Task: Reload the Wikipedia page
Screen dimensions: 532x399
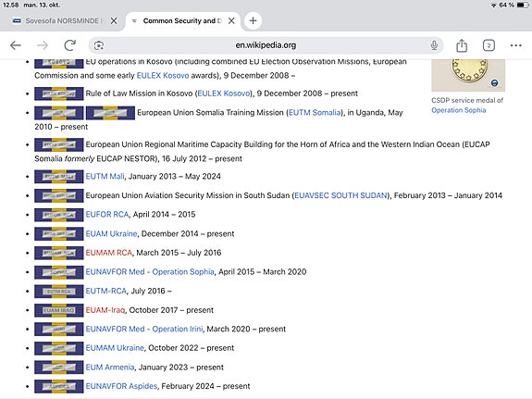Action: [70, 45]
